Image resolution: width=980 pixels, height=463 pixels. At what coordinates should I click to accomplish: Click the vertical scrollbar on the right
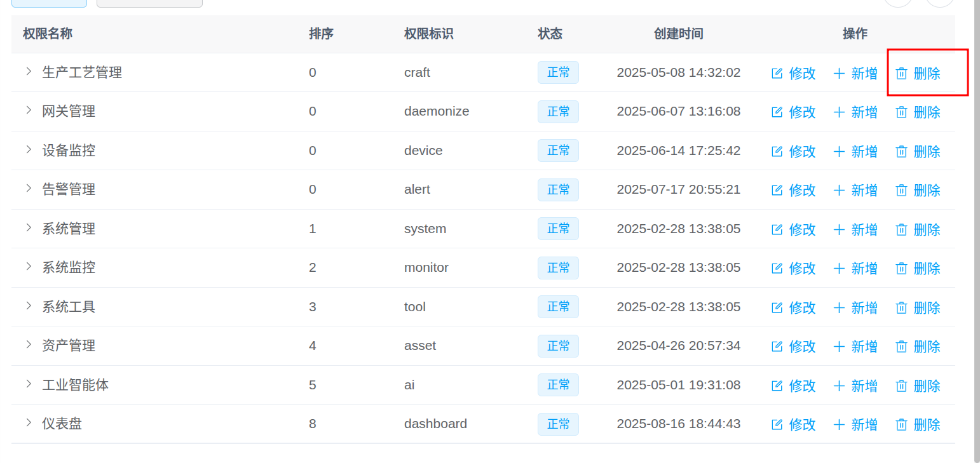point(976,229)
